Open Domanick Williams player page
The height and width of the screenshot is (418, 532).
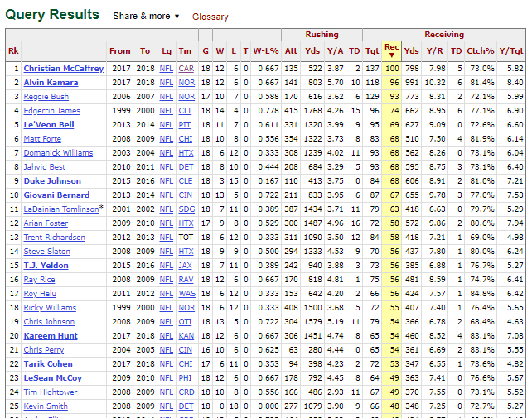tap(58, 153)
